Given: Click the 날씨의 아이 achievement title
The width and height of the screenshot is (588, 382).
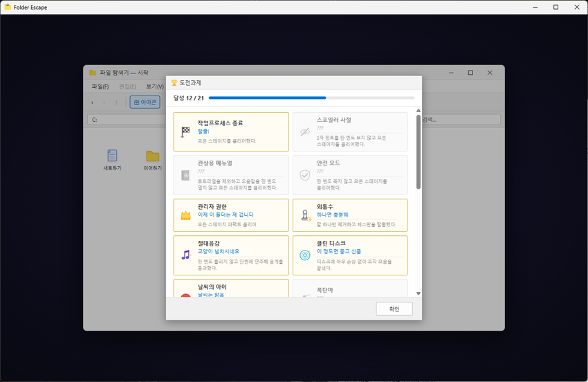Looking at the screenshot, I should [x=212, y=287].
